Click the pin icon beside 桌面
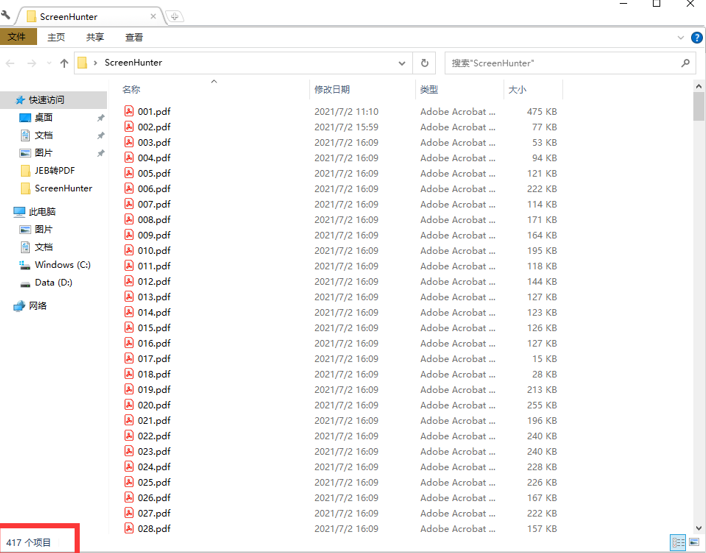Viewport: 706px width, 553px height. [x=100, y=118]
